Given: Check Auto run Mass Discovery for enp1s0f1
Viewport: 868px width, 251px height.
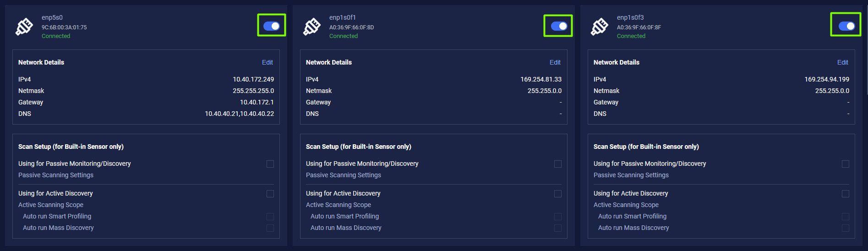Looking at the screenshot, I should click(x=558, y=228).
